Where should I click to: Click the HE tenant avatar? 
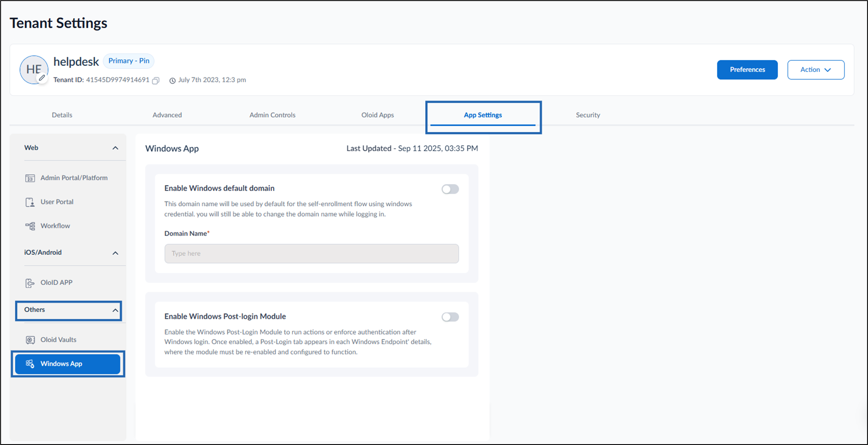click(34, 69)
